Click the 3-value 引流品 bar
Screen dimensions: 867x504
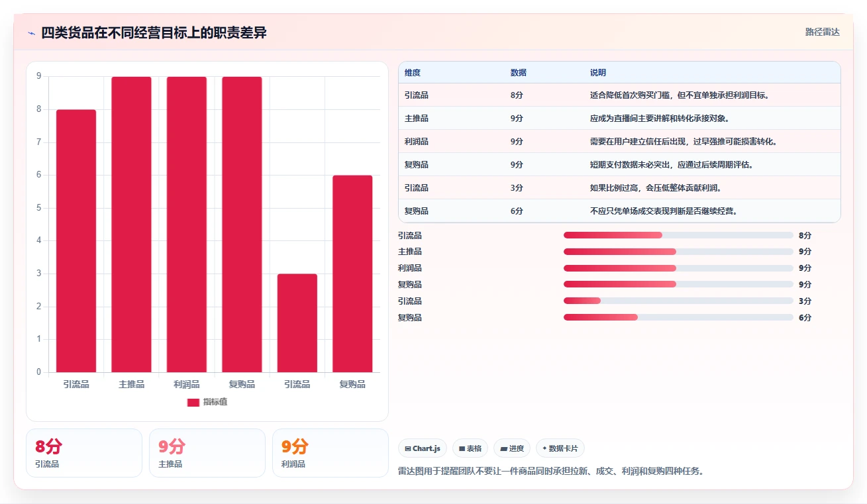pyautogui.click(x=297, y=323)
